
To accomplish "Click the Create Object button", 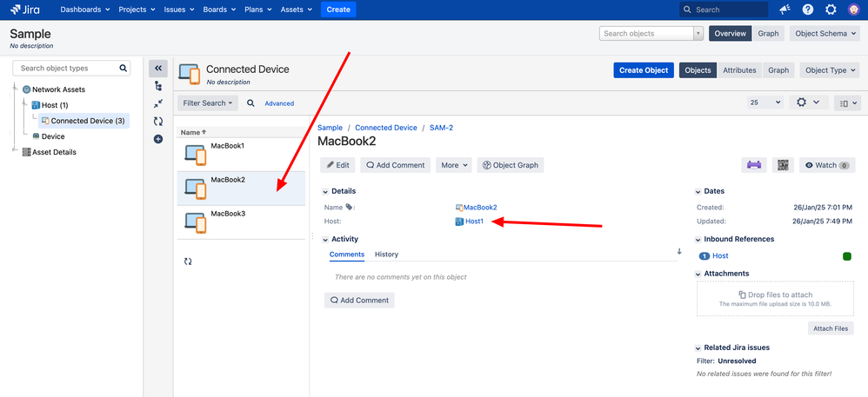I will [x=644, y=70].
